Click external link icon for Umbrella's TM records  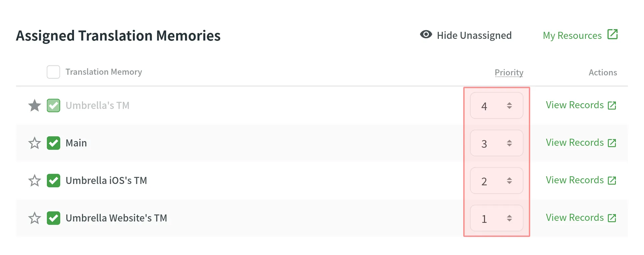(612, 106)
